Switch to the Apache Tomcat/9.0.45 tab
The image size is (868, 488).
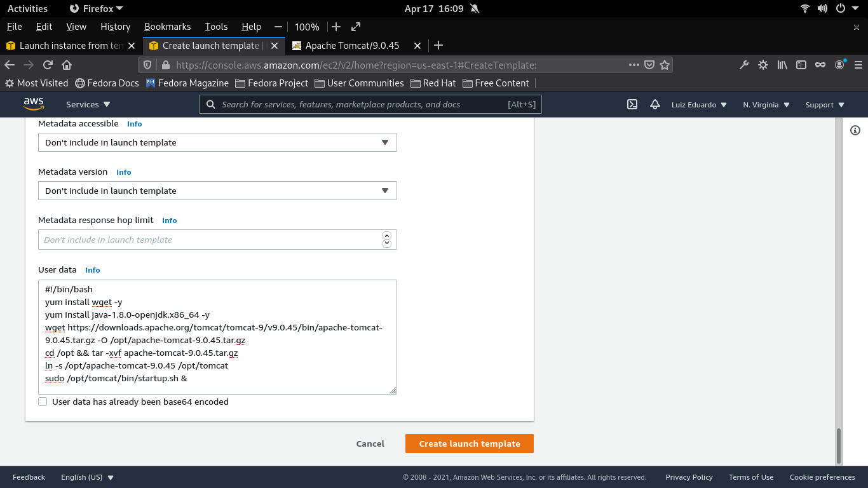[352, 45]
